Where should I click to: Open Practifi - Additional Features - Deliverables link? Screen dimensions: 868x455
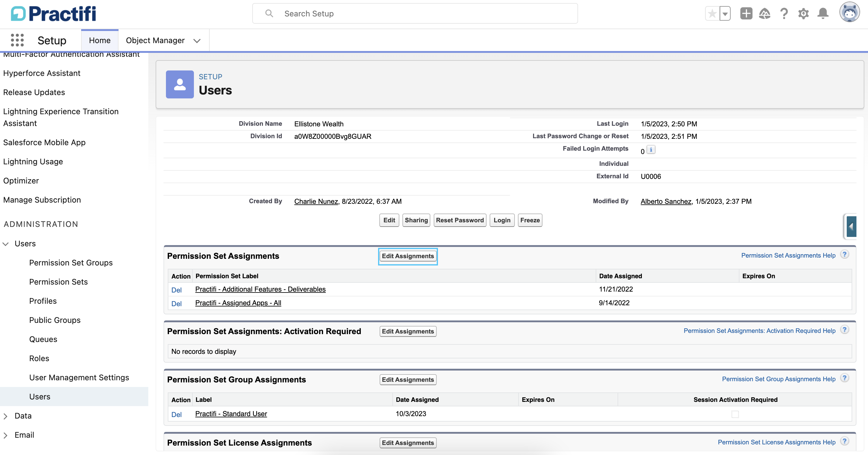point(260,289)
